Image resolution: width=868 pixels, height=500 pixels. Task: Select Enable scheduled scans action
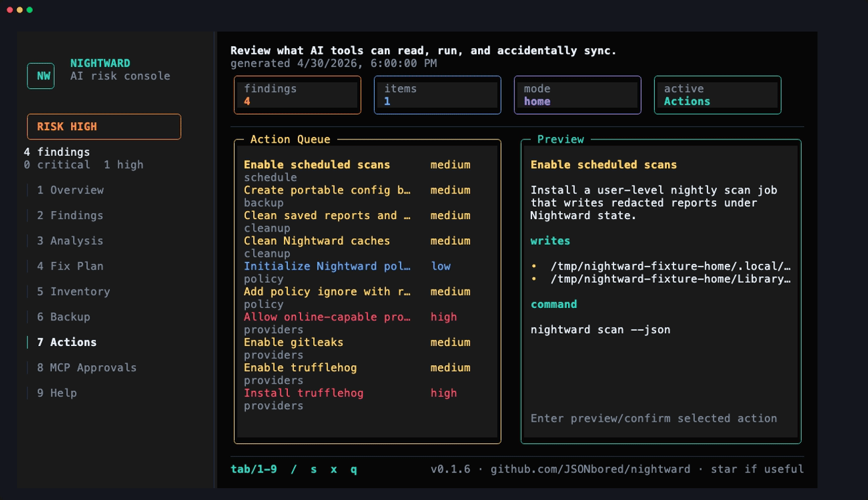(x=317, y=165)
